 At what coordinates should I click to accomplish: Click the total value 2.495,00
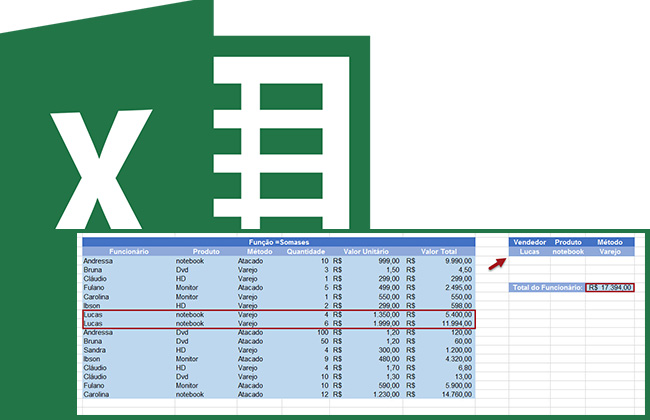(458, 288)
